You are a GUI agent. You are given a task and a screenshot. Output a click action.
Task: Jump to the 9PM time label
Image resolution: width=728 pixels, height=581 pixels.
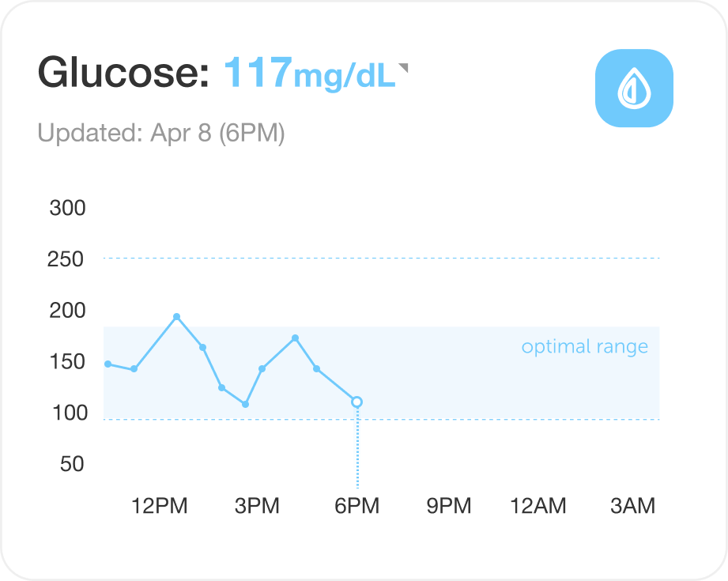coord(449,506)
